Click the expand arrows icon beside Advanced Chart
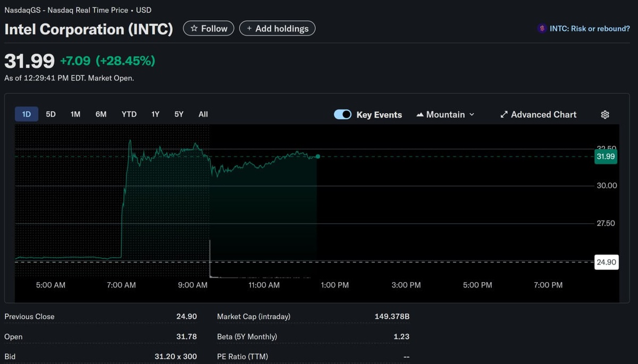 coord(504,115)
